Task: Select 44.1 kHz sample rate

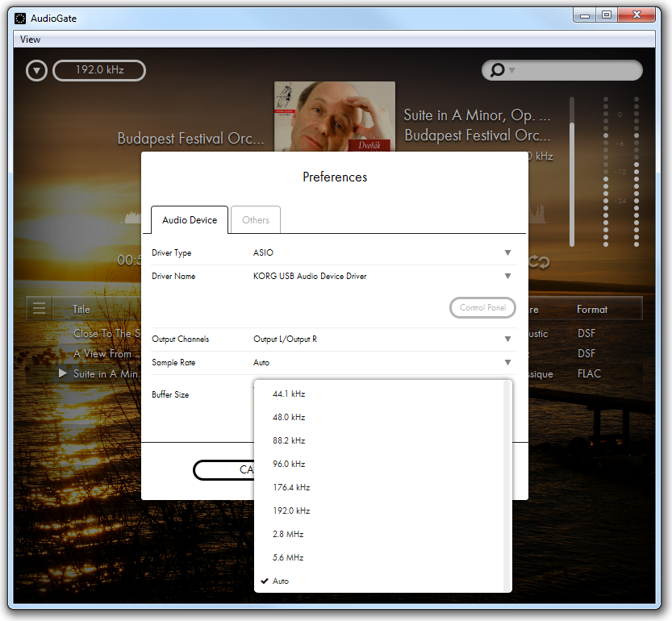Action: pos(379,394)
